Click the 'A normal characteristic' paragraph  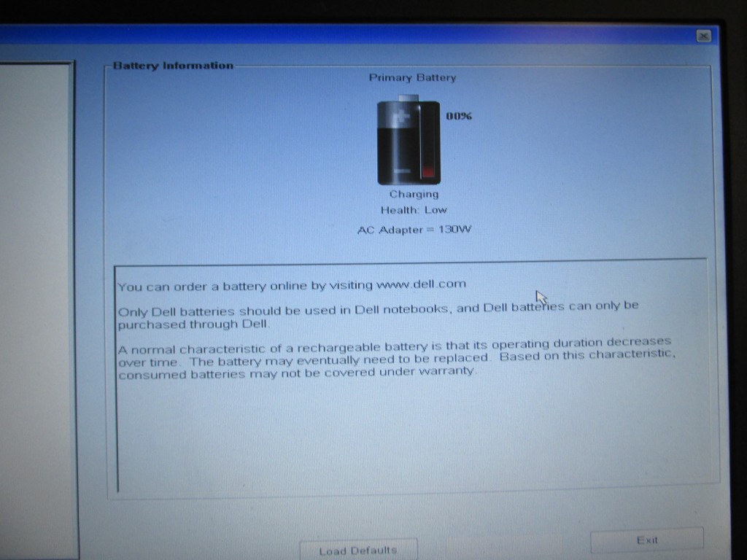[396, 358]
